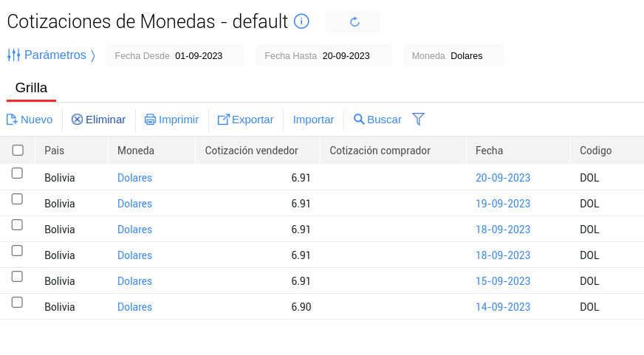This screenshot has width=644, height=355.
Task: Click the Imprimir printer icon
Action: pos(150,120)
